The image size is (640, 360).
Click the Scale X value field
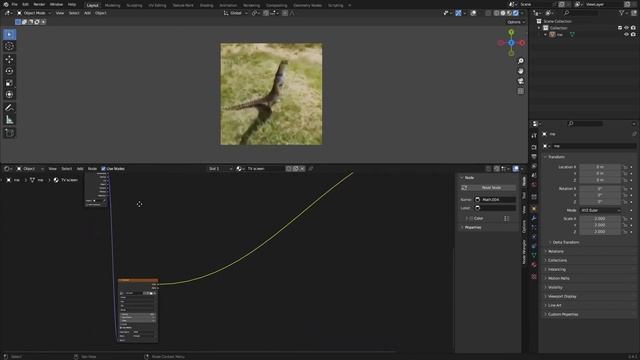click(600, 219)
